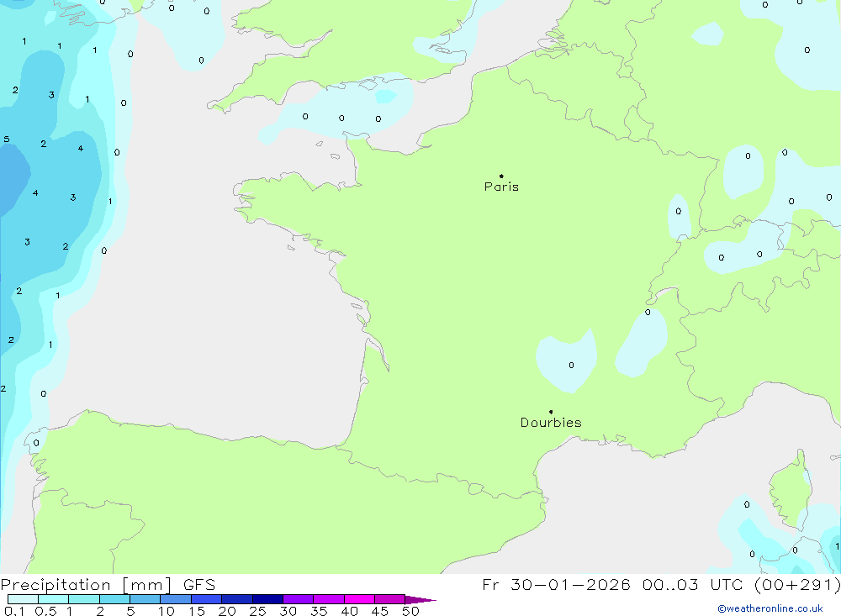Viewport: 841px width, 616px height.
Task: Select the black dot marking Dourbies
Action: click(551, 412)
